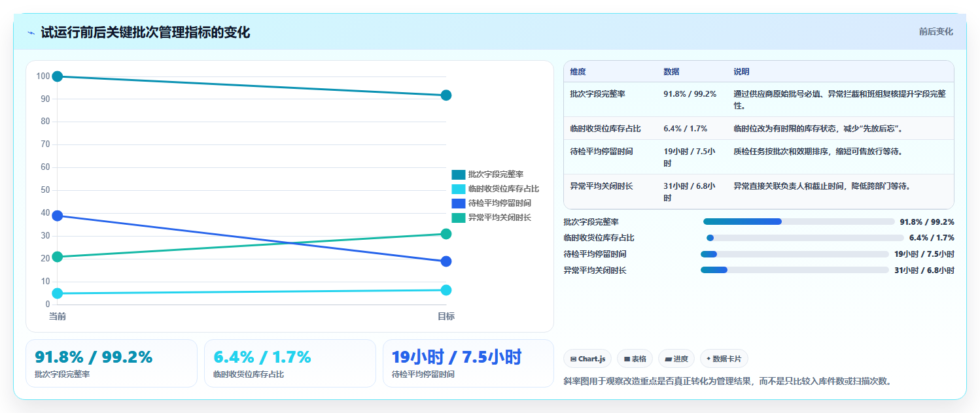The width and height of the screenshot is (980, 413).
Task: Click the 临时收货位库存占比 legend label
Action: [504, 189]
